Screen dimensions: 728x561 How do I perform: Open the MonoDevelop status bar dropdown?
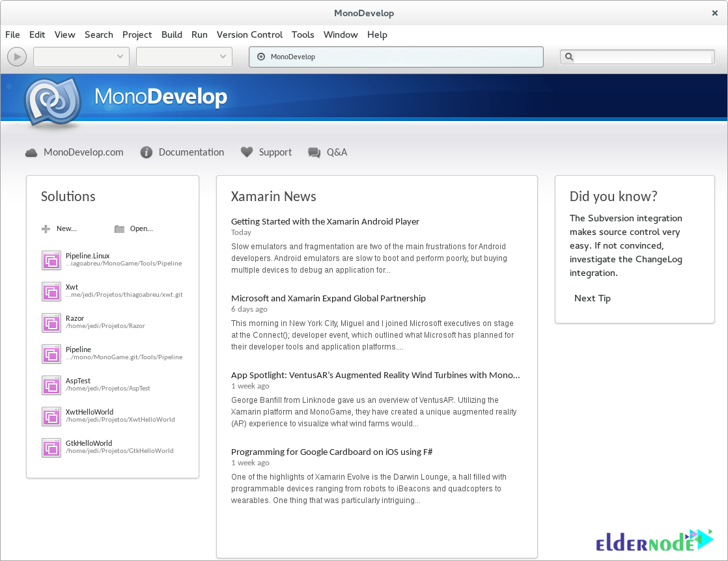[x=396, y=57]
